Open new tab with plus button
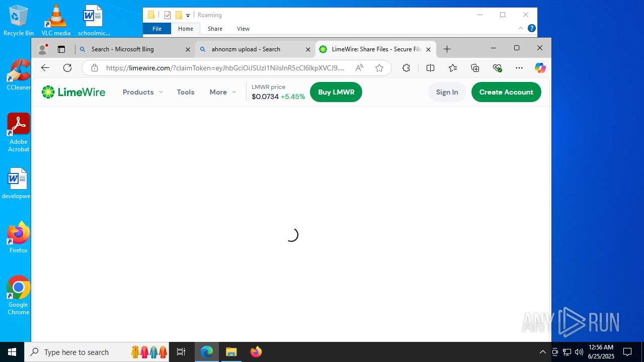 (x=447, y=49)
